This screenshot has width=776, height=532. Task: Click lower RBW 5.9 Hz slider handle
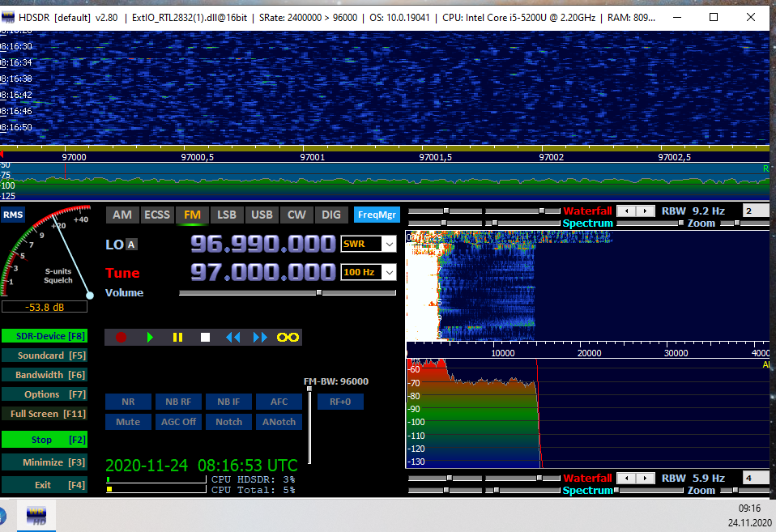click(616, 491)
